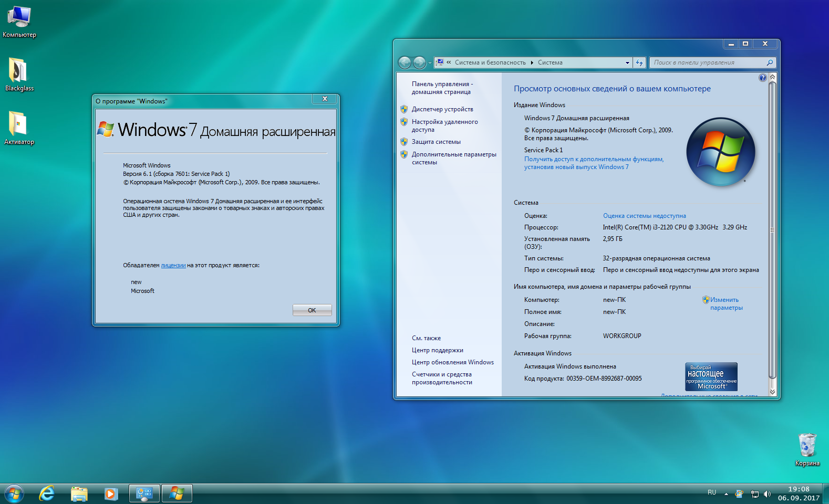Image resolution: width=829 pixels, height=504 pixels.
Task: Show hidden system tray icons
Action: (x=726, y=494)
